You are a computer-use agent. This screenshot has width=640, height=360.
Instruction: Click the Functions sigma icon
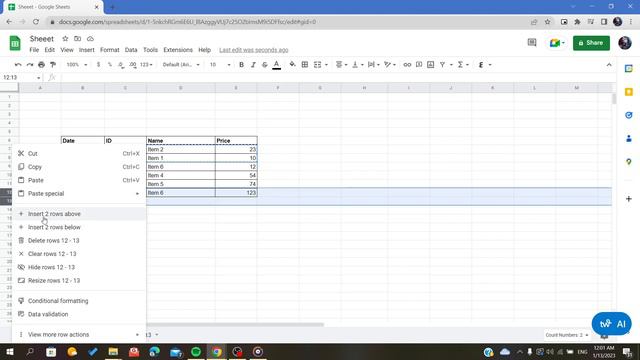[x=460, y=64]
